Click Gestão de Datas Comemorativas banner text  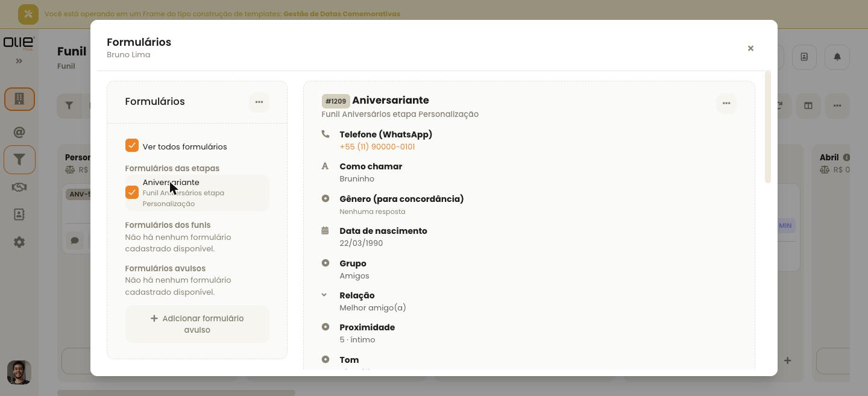(x=342, y=14)
